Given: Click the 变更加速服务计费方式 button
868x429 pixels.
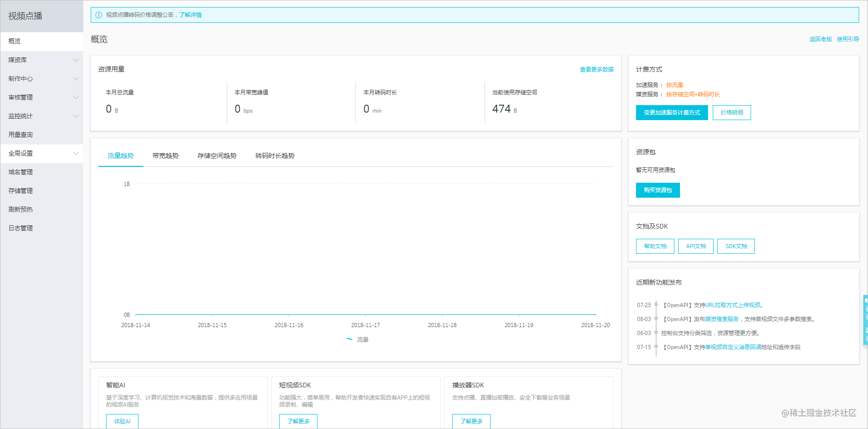Looking at the screenshot, I should 672,113.
